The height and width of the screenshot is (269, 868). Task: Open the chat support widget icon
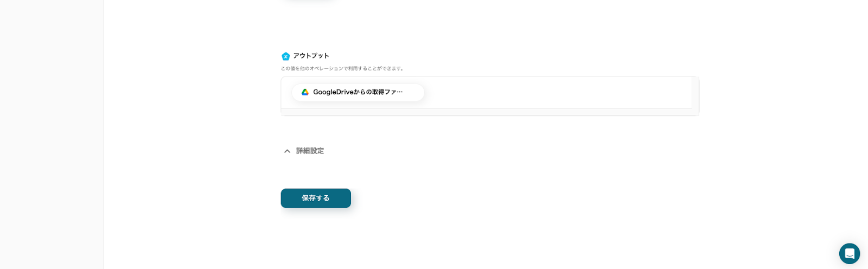point(849,253)
